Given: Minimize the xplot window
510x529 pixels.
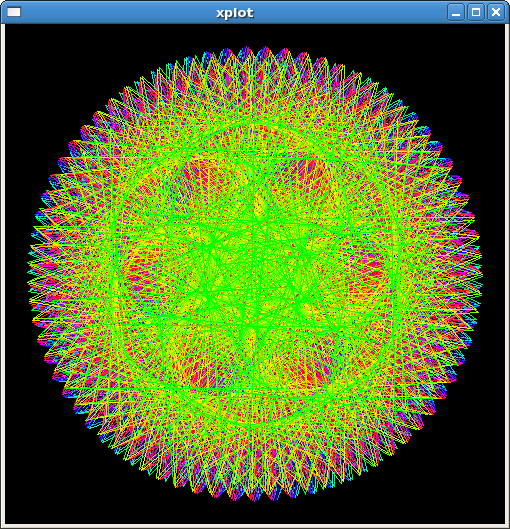Looking at the screenshot, I should coord(456,12).
